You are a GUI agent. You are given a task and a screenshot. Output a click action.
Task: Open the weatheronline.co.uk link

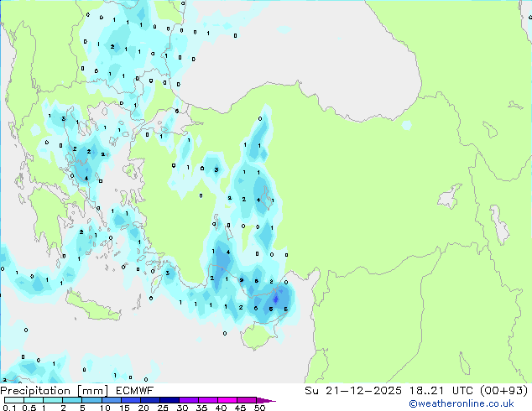[462, 404]
